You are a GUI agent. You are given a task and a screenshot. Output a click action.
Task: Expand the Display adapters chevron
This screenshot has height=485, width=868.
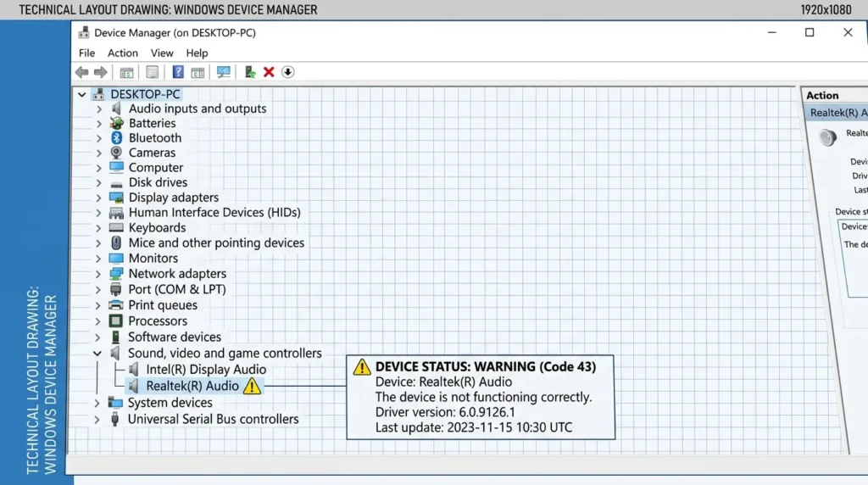(98, 198)
